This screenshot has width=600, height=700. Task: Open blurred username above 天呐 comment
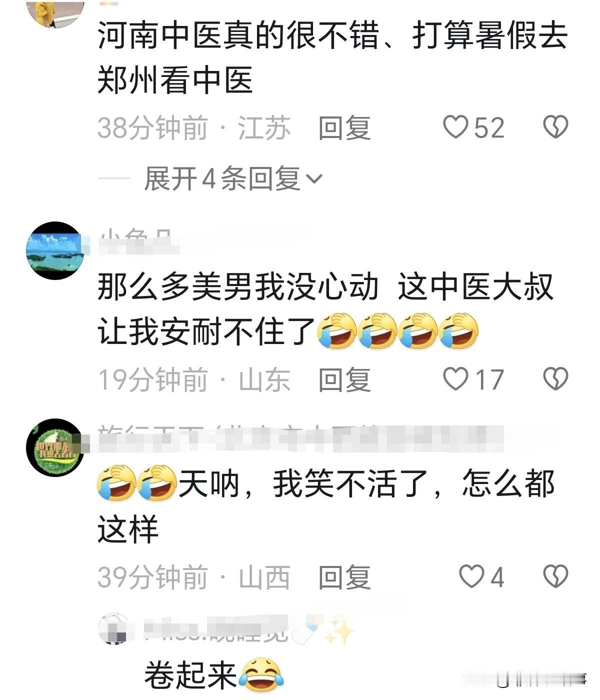click(x=300, y=437)
